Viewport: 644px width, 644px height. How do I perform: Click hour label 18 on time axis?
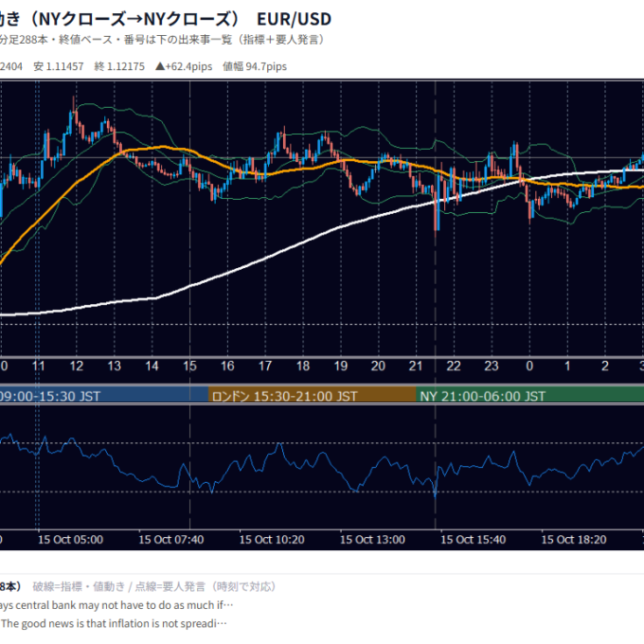coord(303,366)
